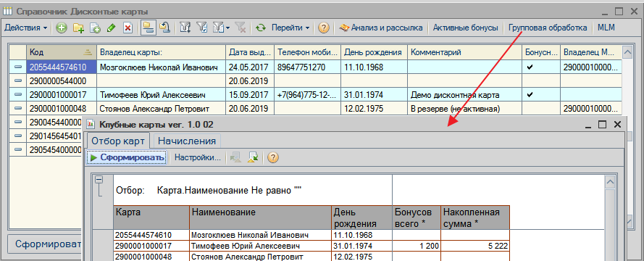This screenshot has width=644, height=261.
Task: Refresh the discount cards list
Action: tap(261, 28)
